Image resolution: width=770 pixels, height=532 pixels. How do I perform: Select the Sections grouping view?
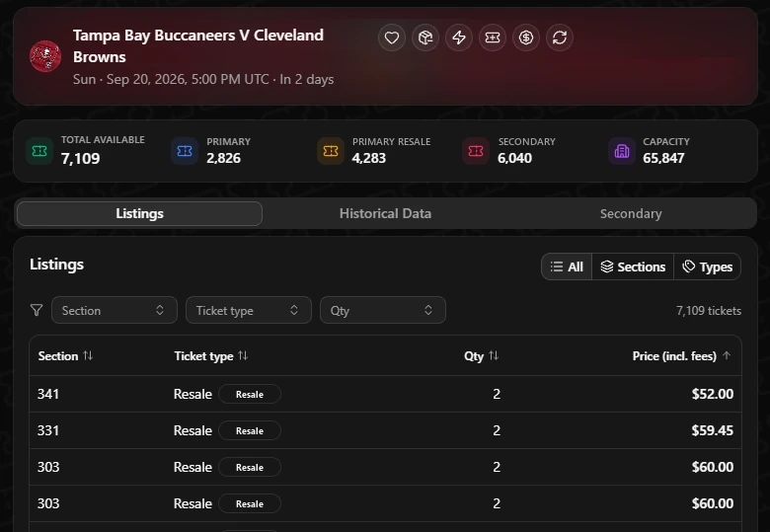633,266
